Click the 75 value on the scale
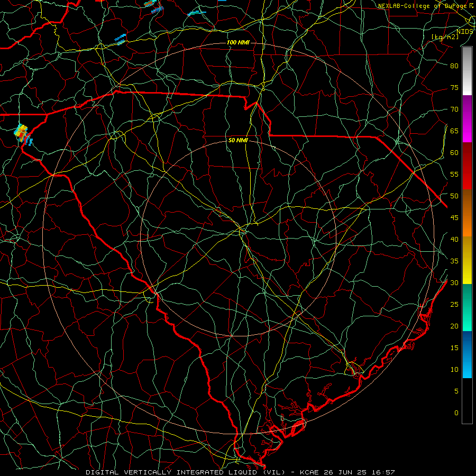 point(454,88)
